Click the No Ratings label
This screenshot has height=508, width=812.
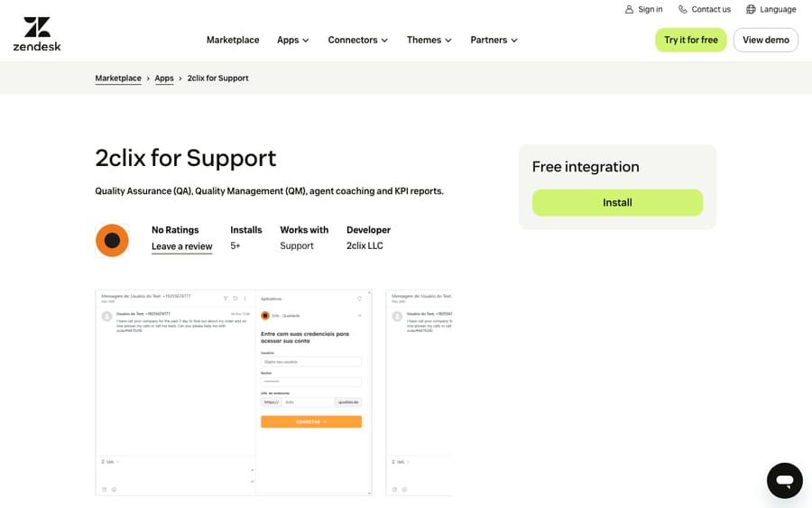(175, 230)
